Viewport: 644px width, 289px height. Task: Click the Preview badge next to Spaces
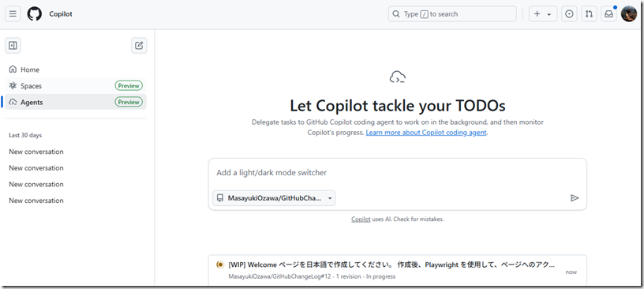(129, 86)
